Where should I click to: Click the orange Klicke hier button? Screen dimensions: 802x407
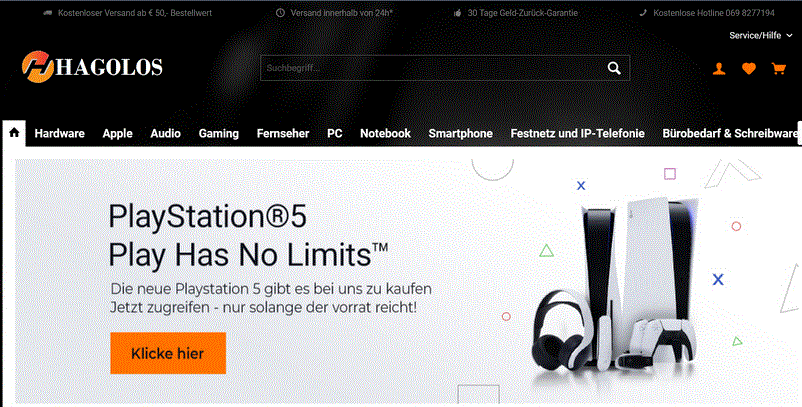click(168, 353)
